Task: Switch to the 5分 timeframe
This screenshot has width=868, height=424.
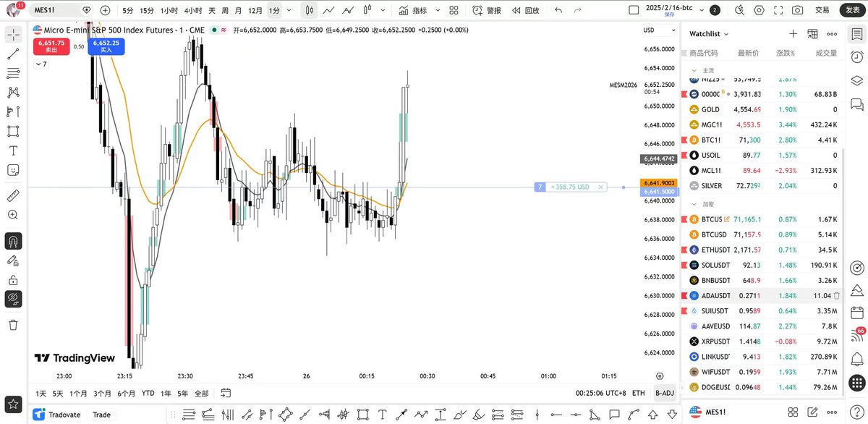Action: coord(127,11)
